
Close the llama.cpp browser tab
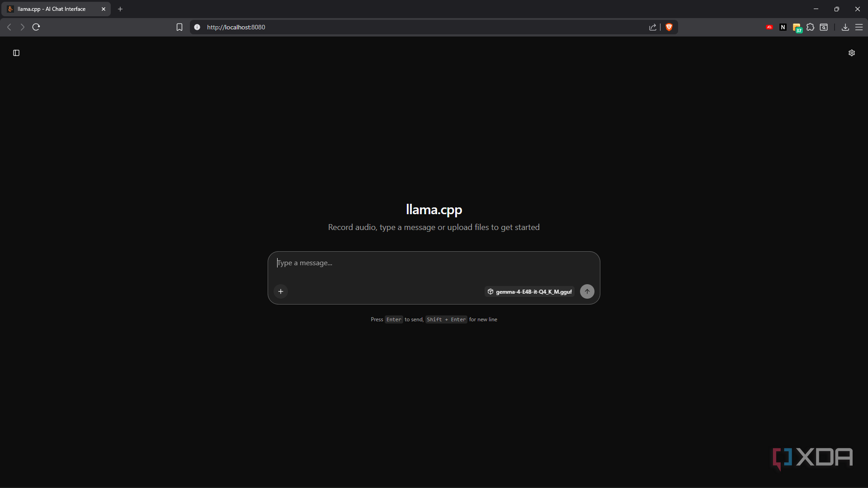[104, 9]
